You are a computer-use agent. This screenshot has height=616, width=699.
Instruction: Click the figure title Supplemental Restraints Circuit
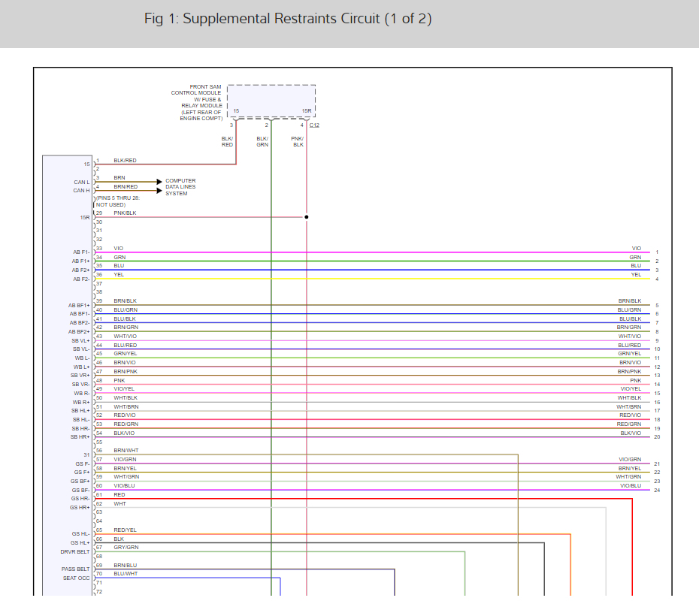(x=288, y=19)
